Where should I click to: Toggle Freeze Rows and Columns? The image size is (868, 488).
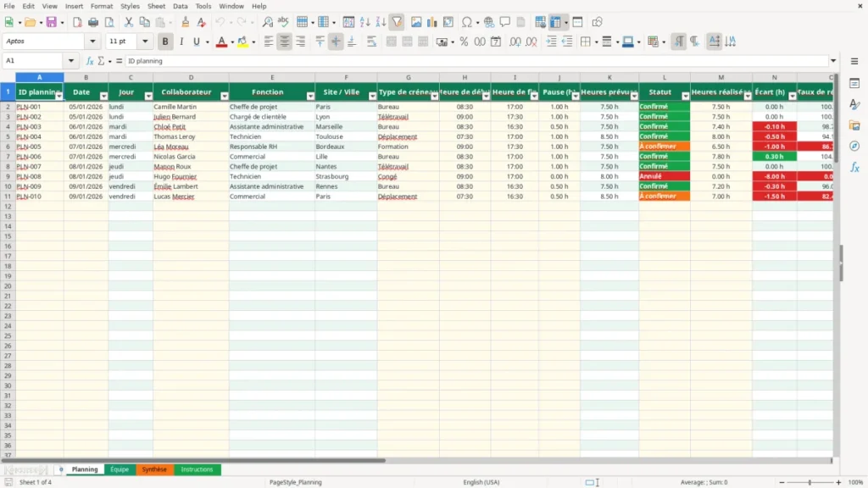(x=555, y=22)
